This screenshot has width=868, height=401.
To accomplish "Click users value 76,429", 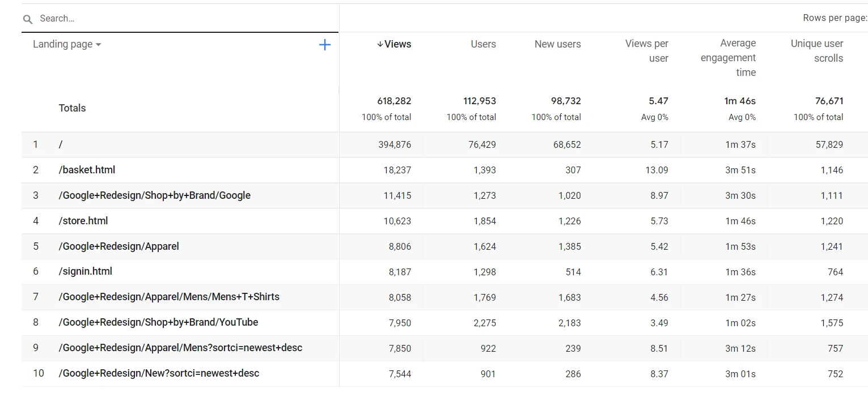I will pyautogui.click(x=482, y=145).
